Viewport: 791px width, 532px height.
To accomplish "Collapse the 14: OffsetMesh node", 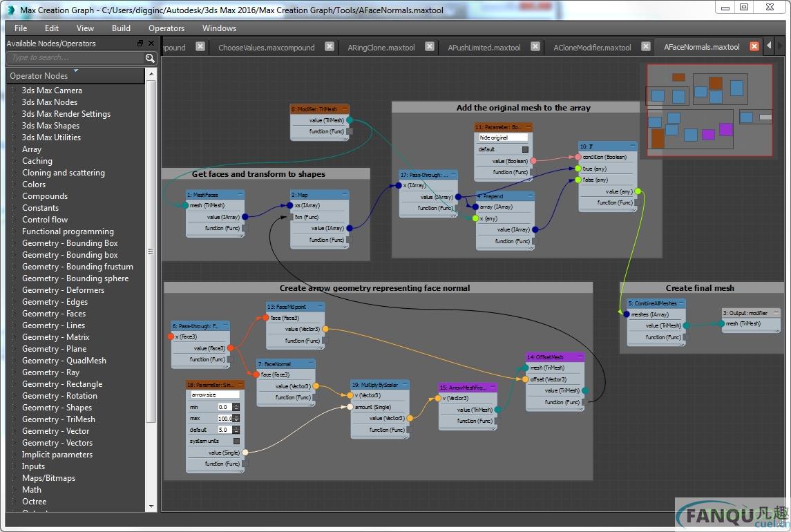I will click(x=580, y=357).
